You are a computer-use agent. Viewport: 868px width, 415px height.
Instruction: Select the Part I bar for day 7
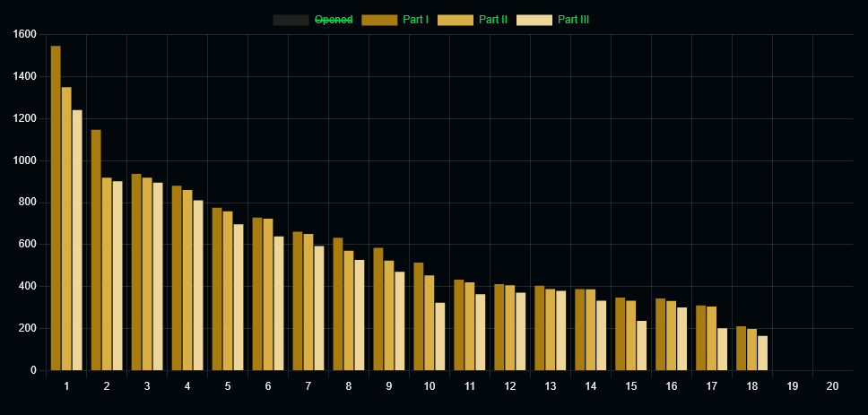(x=298, y=301)
